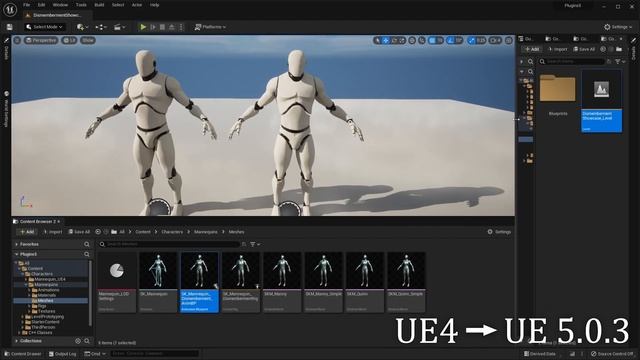
Task: Choose the Select objects cursor tool in viewport
Action: (377, 40)
